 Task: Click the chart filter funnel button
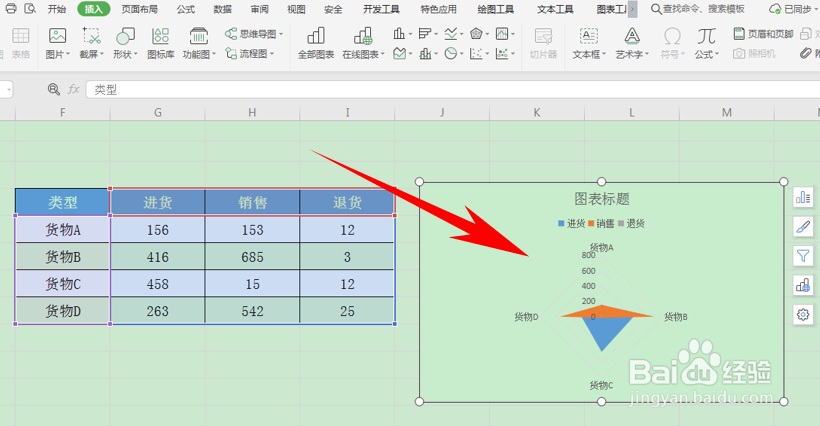point(803,256)
